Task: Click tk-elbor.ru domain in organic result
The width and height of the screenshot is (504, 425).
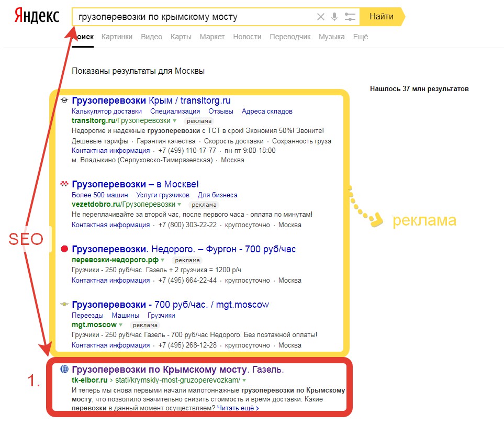Action: point(89,380)
